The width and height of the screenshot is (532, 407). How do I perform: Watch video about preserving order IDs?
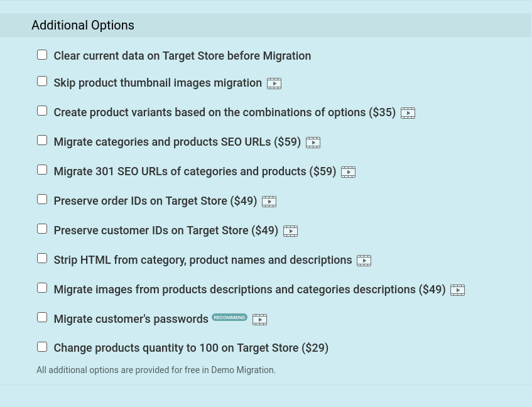269,202
